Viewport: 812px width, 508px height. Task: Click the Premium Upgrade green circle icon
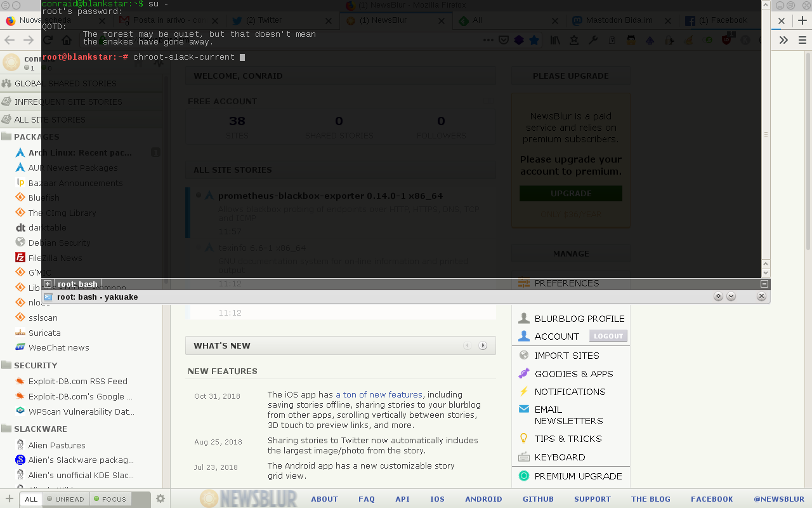[524, 476]
